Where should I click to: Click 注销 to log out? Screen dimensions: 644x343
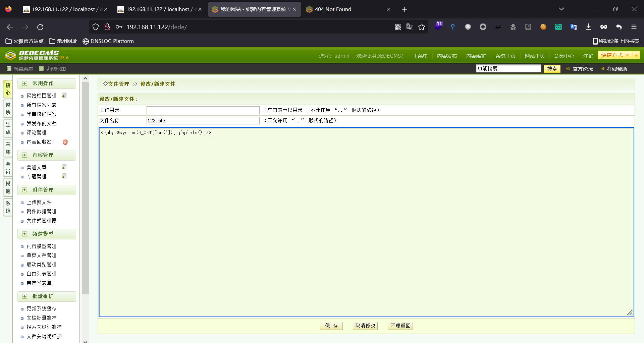(588, 56)
